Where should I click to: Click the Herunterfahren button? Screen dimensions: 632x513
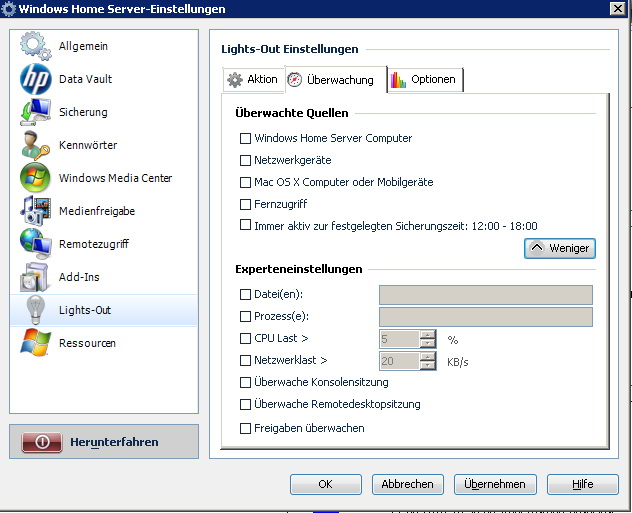coord(104,442)
